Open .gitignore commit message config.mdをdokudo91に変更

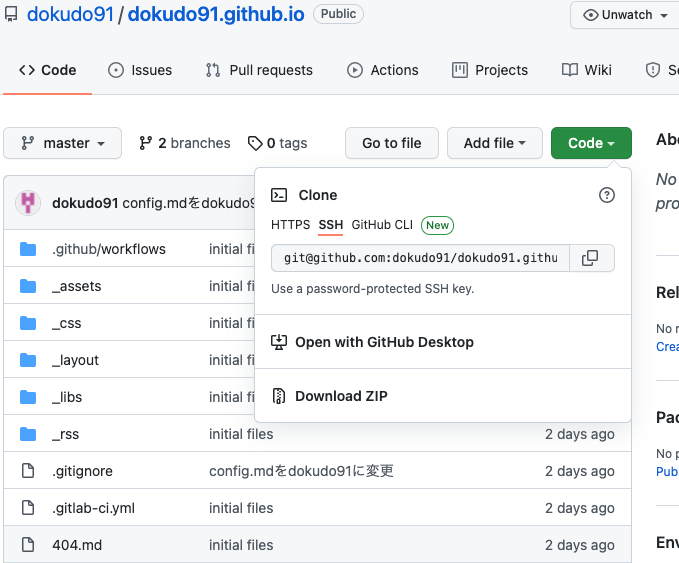(301, 471)
